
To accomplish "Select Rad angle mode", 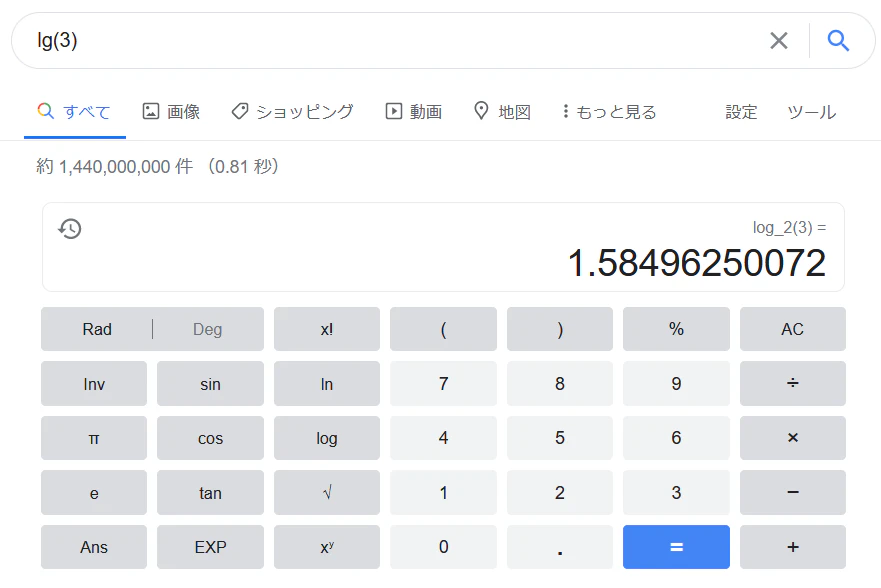I will [x=97, y=329].
